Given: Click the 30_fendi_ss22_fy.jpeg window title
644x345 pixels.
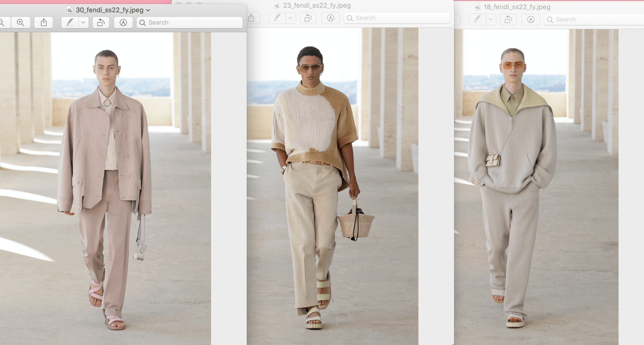Looking at the screenshot, I should (x=110, y=10).
